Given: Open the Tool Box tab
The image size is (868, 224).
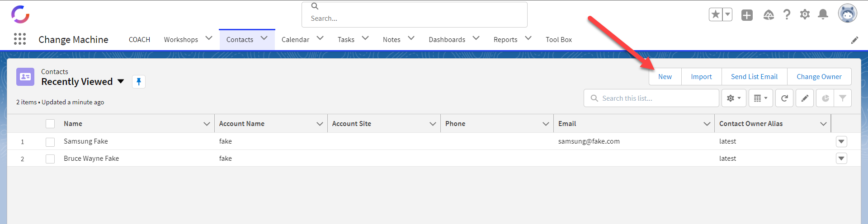Looking at the screenshot, I should 559,40.
